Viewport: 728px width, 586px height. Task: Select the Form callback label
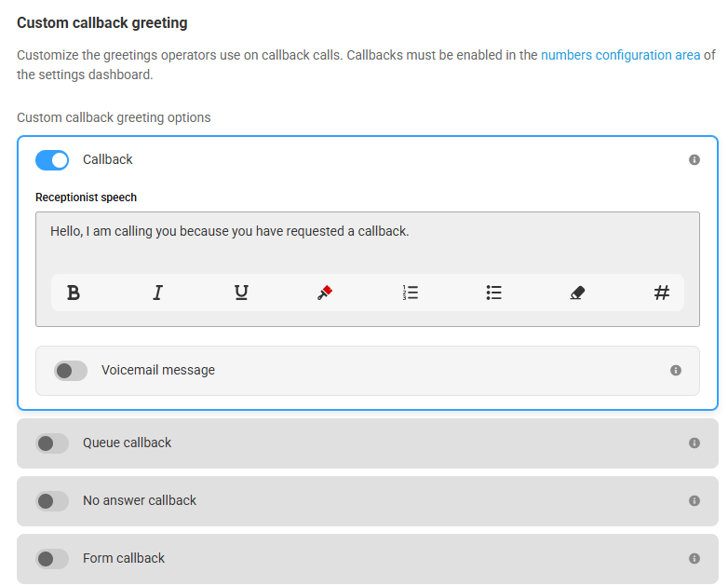tap(124, 558)
